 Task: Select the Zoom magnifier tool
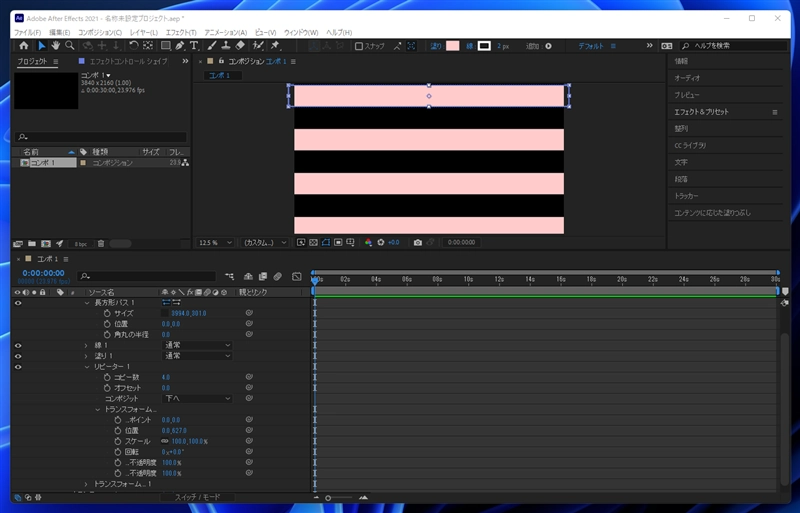(70, 45)
